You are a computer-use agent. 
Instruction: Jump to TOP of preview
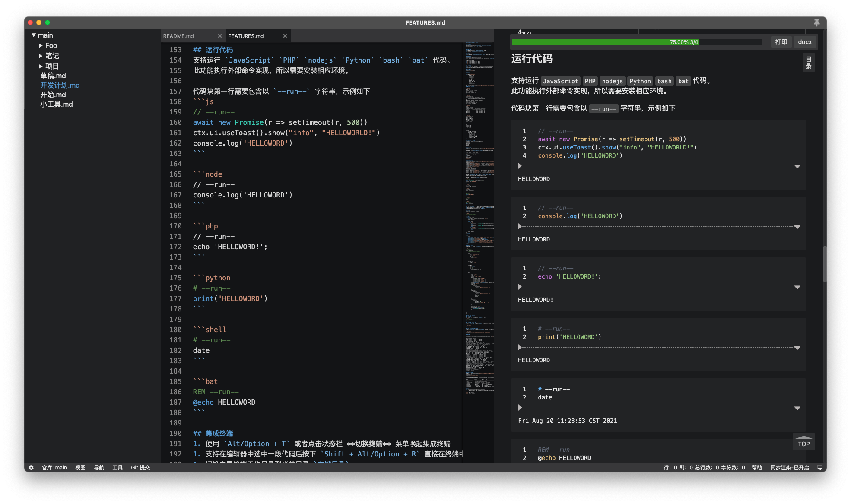pos(803,442)
